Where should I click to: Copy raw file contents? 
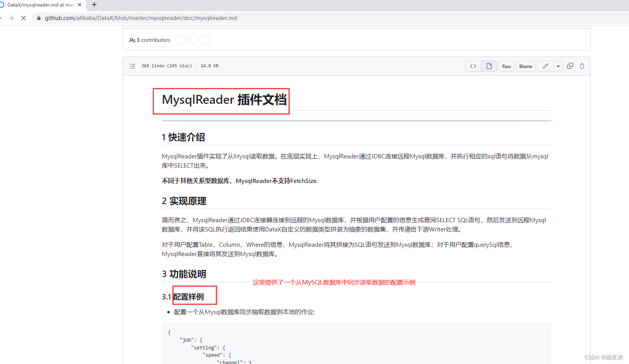570,66
